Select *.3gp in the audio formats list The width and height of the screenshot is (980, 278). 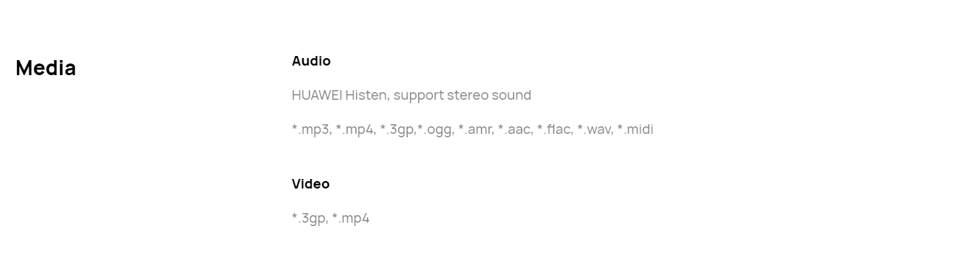(397, 130)
